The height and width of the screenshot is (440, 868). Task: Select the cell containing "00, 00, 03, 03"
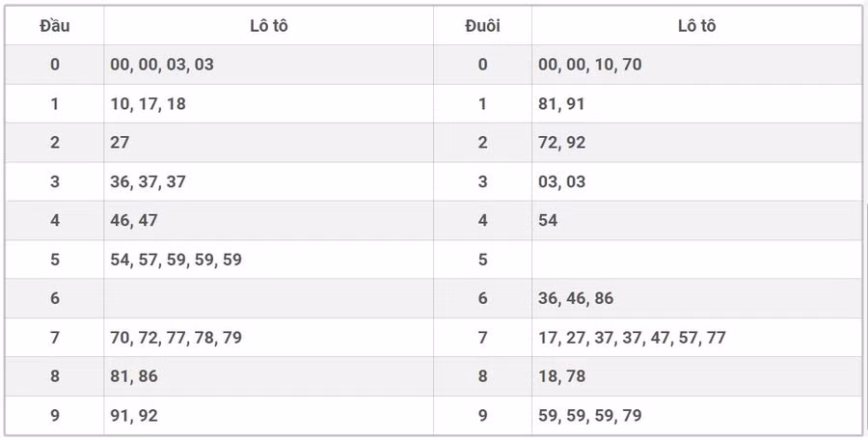(x=162, y=65)
